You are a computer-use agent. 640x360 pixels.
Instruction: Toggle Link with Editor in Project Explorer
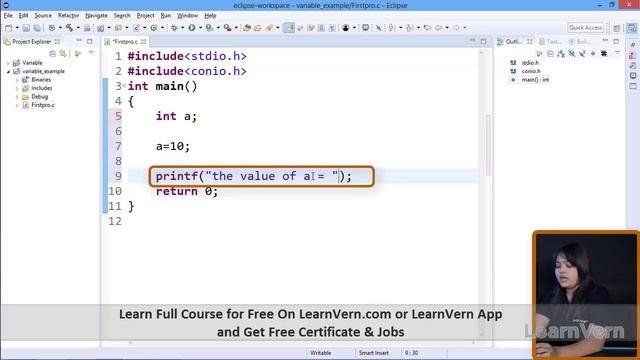tap(63, 53)
